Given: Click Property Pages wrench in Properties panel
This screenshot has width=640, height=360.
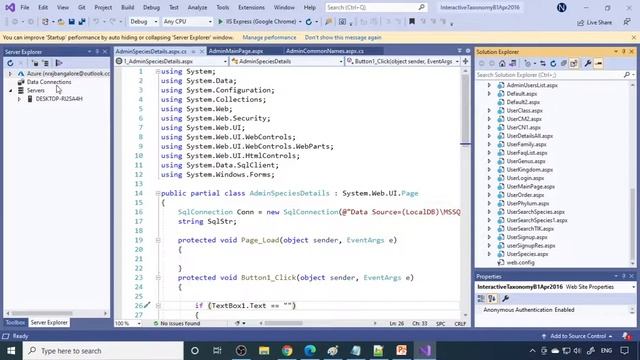Looking at the screenshot, I should coord(505,299).
